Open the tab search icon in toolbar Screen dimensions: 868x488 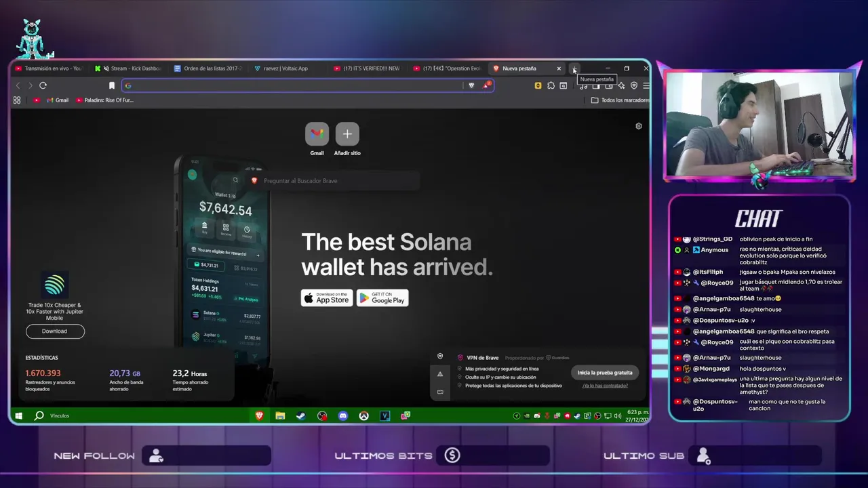pyautogui.click(x=563, y=85)
